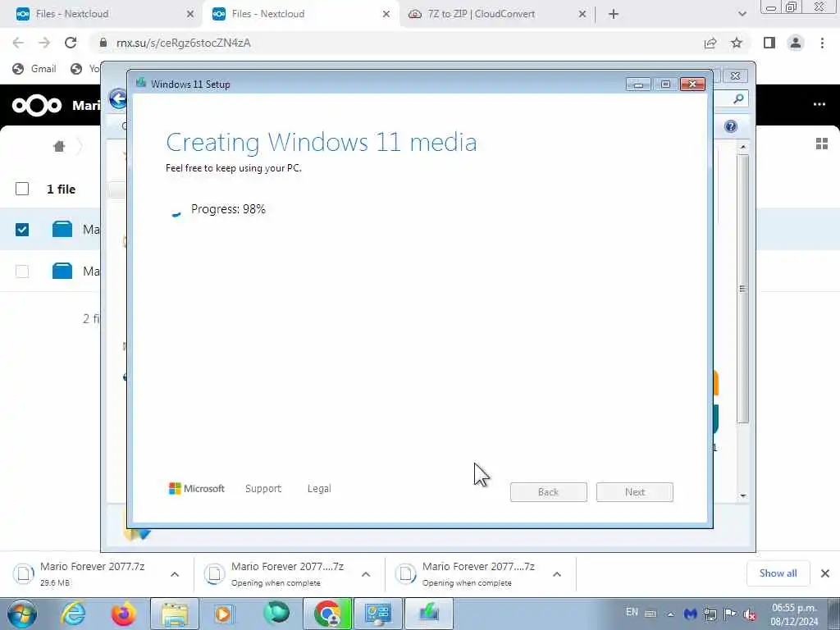840x630 pixels.
Task: Toggle the select-all files checkbox
Action: coord(22,189)
